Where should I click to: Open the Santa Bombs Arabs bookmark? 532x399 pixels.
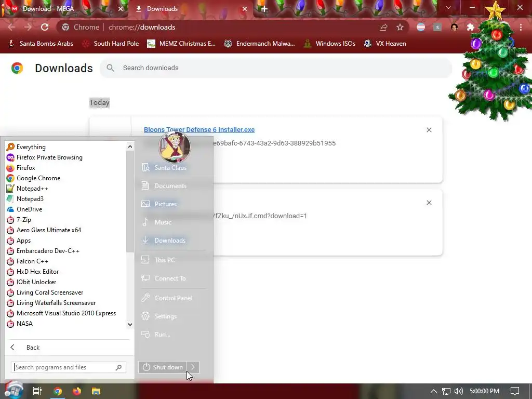(41, 44)
